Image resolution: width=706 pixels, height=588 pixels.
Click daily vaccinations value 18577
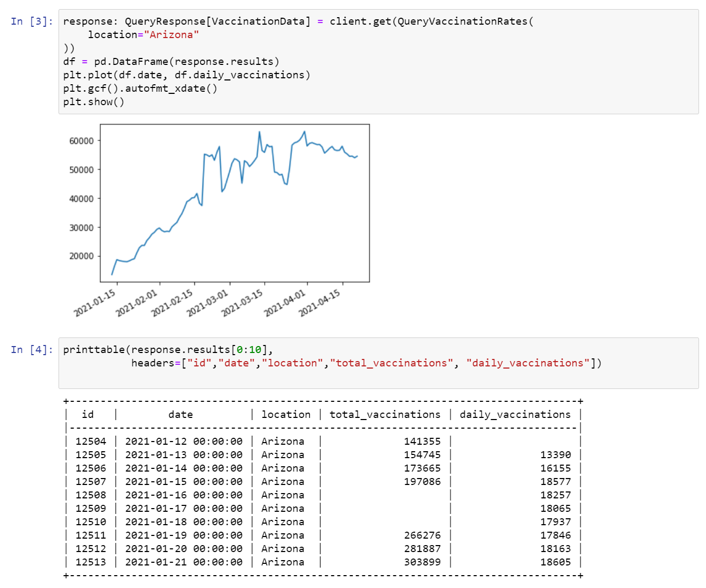(556, 482)
